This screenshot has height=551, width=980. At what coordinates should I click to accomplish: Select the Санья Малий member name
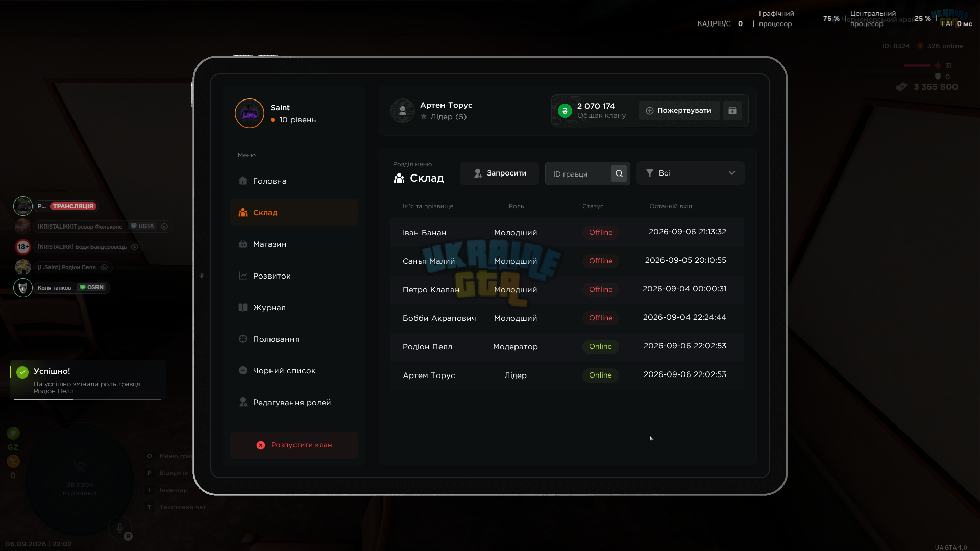(429, 261)
